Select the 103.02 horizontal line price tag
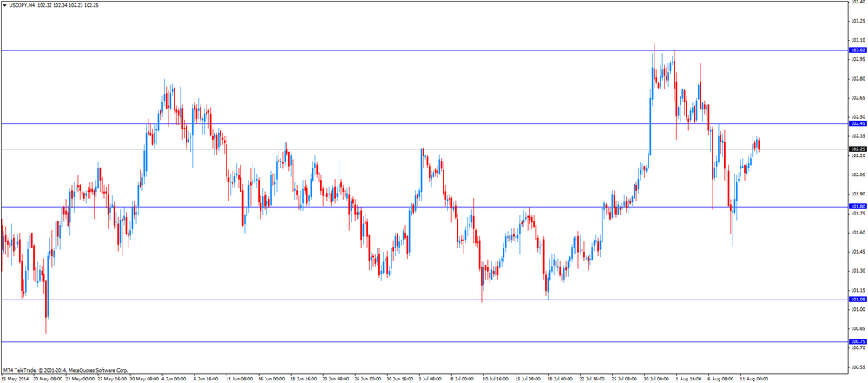This screenshot has width=868, height=383. 857,50
